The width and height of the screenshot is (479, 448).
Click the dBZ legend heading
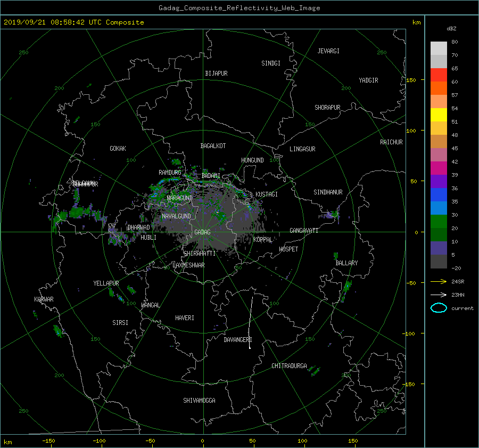point(451,29)
